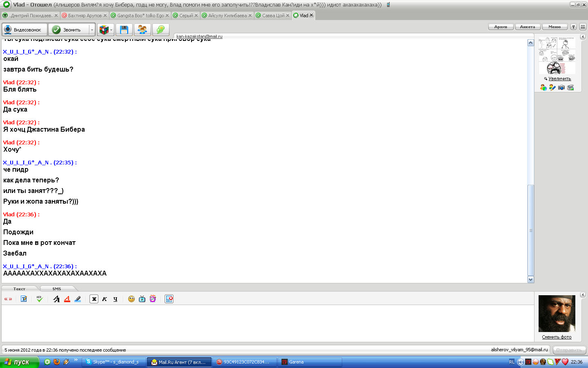Switch to Айсулу Килибаева chat tab
The width and height of the screenshot is (588, 368).
pyautogui.click(x=227, y=16)
